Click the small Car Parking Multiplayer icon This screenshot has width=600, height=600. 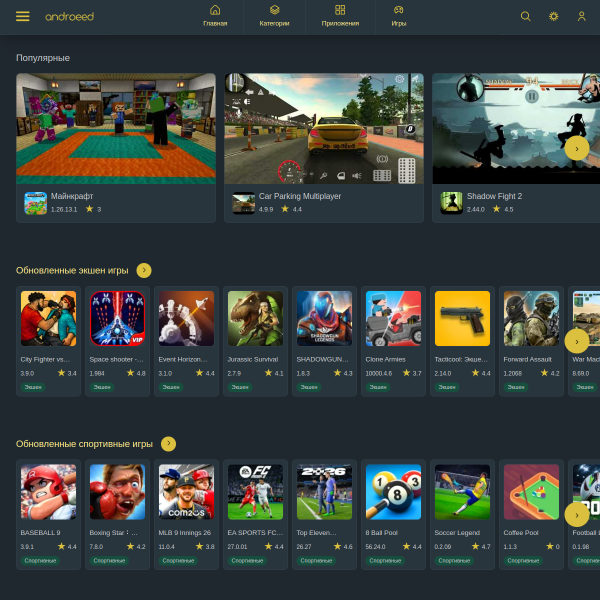coord(243,203)
